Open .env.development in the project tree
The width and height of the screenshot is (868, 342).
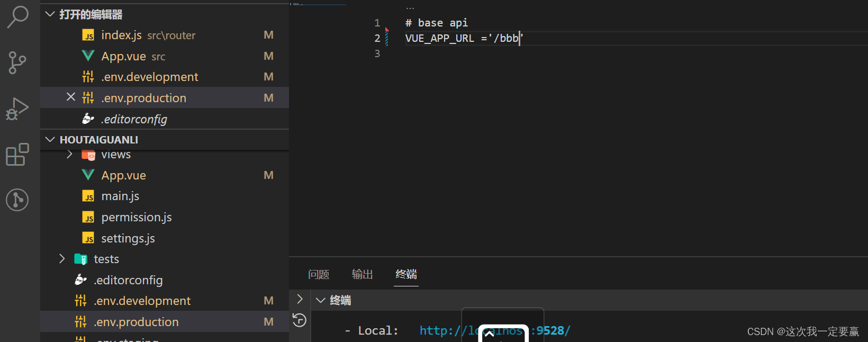165,301
